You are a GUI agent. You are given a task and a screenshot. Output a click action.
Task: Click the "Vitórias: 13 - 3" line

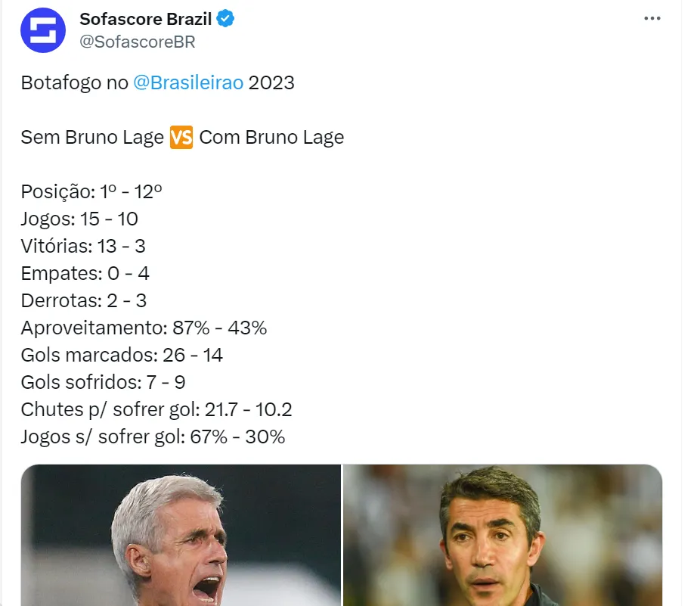click(83, 247)
